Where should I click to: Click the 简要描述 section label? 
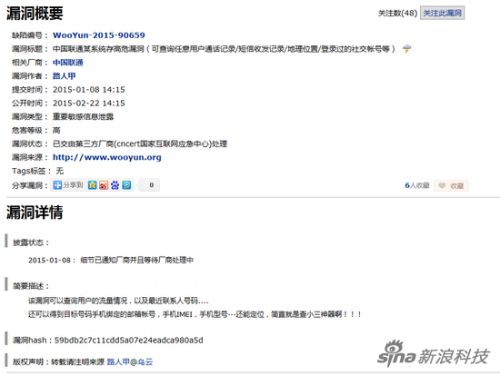pyautogui.click(x=31, y=286)
